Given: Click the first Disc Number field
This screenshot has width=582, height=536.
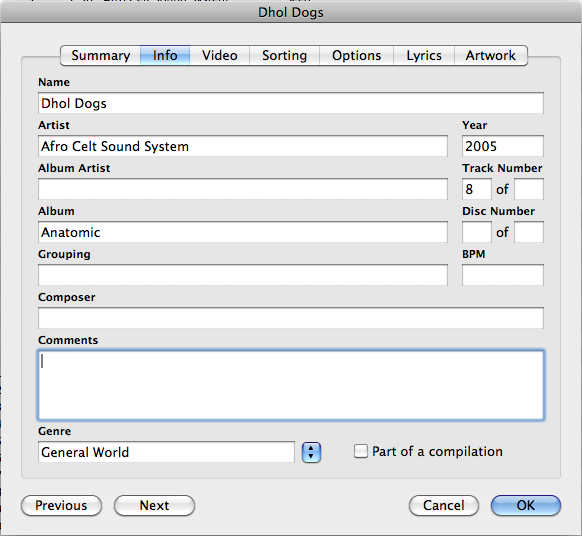Looking at the screenshot, I should (x=477, y=232).
